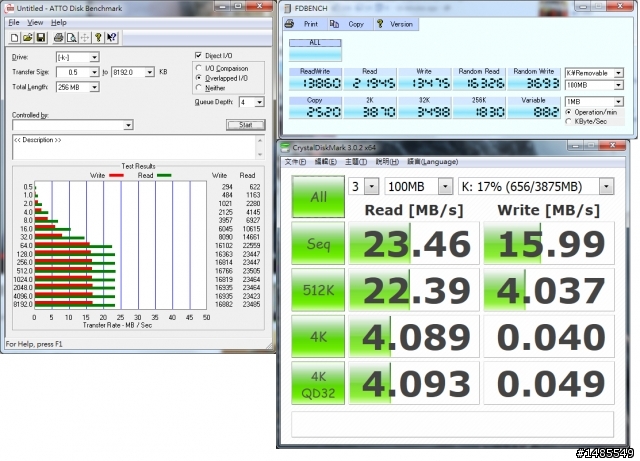Click the Random Read button in FDBENCH
The width and height of the screenshot is (640, 461).
479,79
